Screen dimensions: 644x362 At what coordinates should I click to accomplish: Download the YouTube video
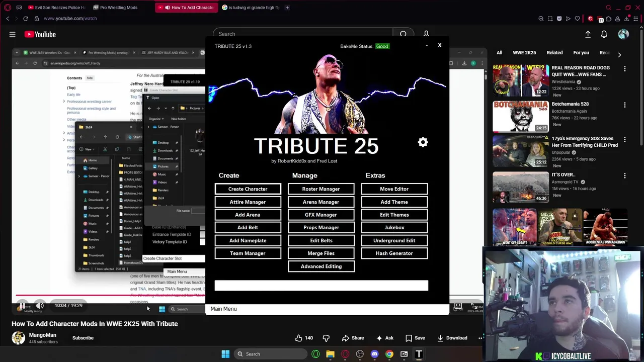pos(451,338)
